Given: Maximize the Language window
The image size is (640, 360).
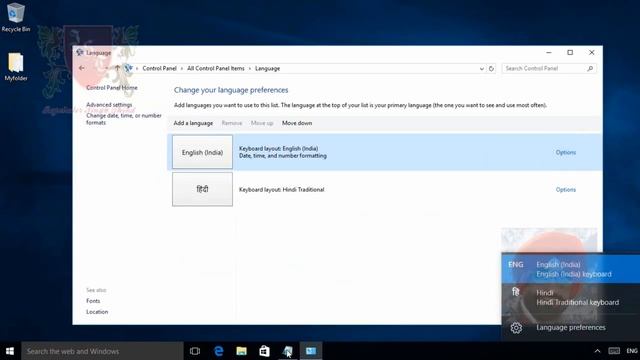Looking at the screenshot, I should pos(570,53).
